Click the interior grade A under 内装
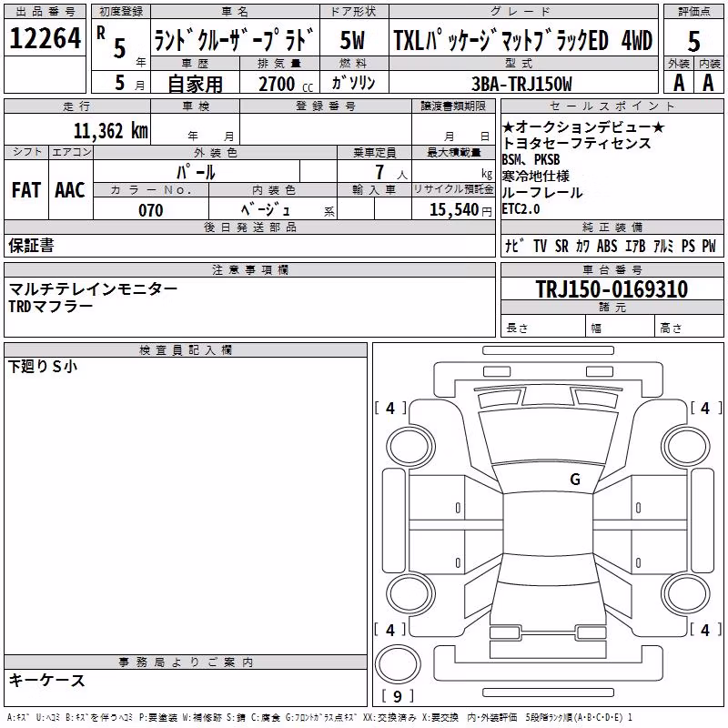The width and height of the screenshot is (728, 728). point(708,83)
